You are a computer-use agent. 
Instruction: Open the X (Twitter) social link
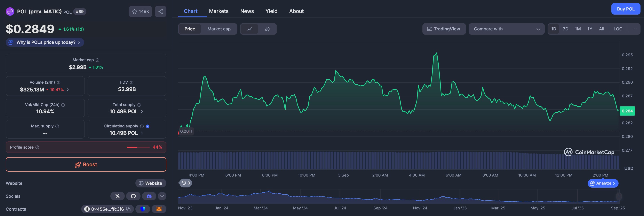pos(117,196)
